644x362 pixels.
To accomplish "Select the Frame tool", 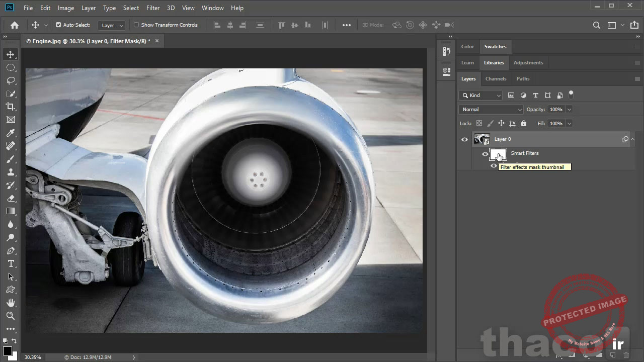I will pyautogui.click(x=11, y=120).
